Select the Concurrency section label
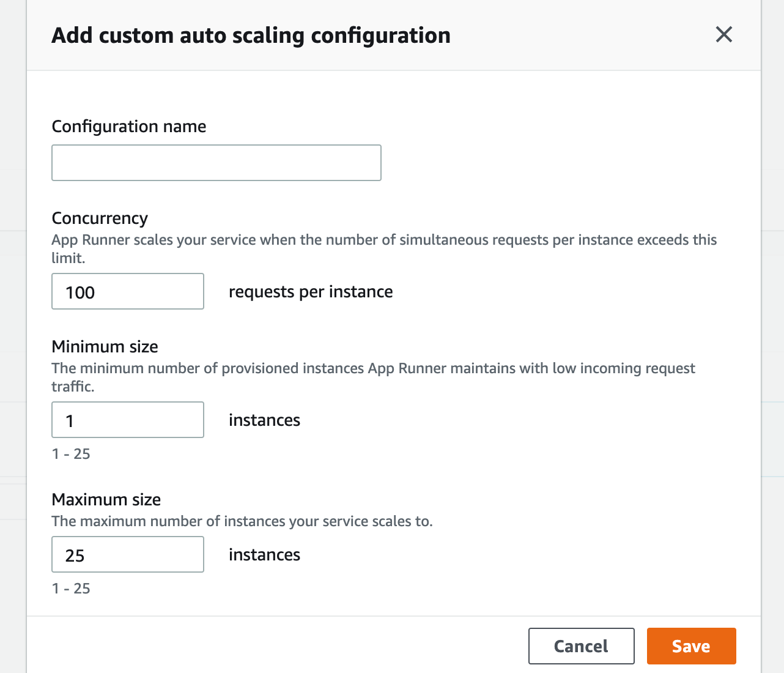 pos(100,218)
